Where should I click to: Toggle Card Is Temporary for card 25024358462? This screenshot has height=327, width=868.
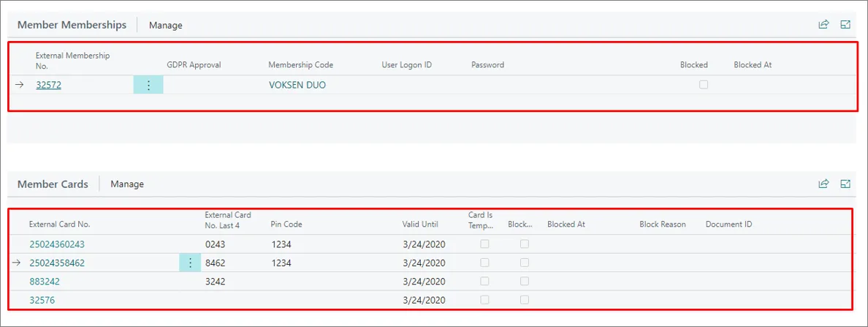[x=484, y=263]
